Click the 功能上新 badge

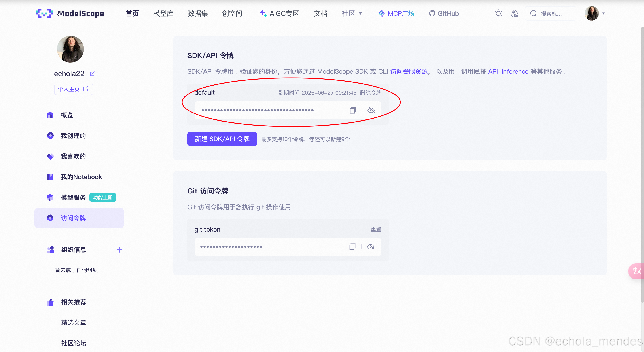click(103, 197)
